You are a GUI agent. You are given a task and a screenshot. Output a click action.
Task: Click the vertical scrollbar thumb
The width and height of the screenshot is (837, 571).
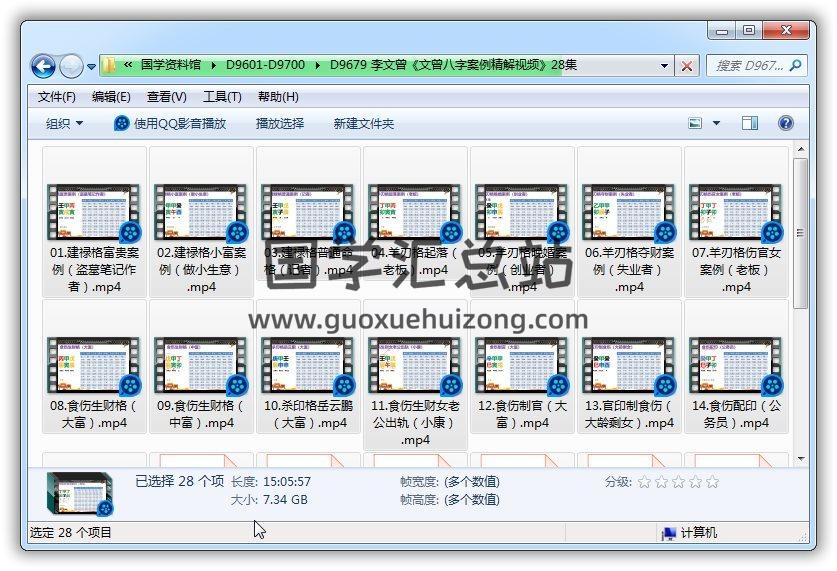[801, 233]
